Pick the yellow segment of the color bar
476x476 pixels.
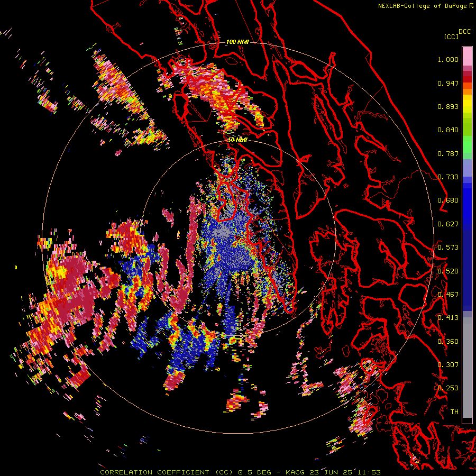(x=467, y=104)
